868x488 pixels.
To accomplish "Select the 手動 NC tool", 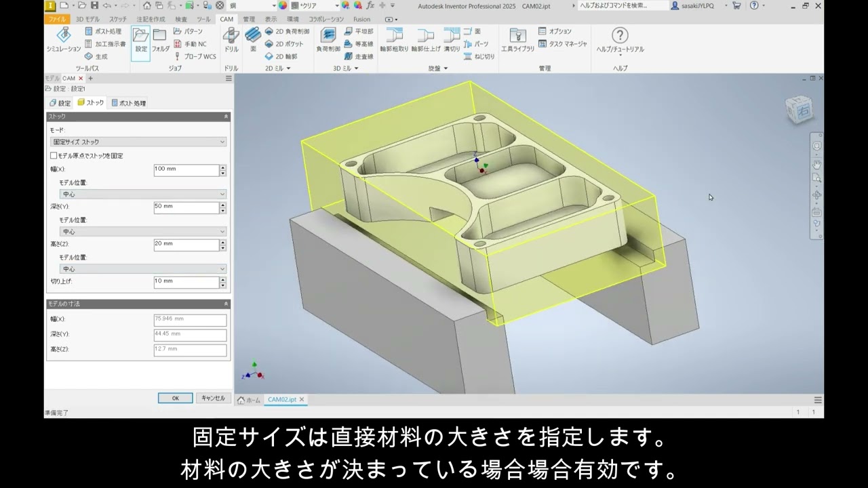I will pos(190,44).
